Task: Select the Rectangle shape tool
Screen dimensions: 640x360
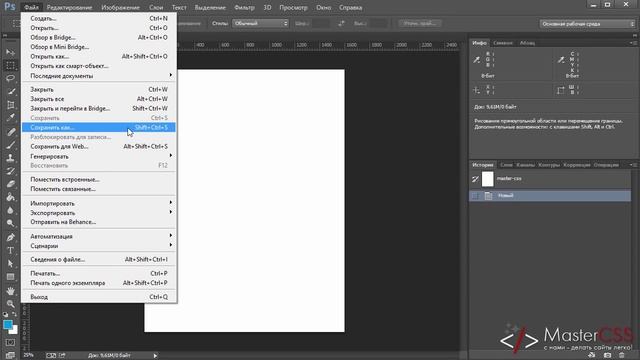Action: click(x=10, y=277)
